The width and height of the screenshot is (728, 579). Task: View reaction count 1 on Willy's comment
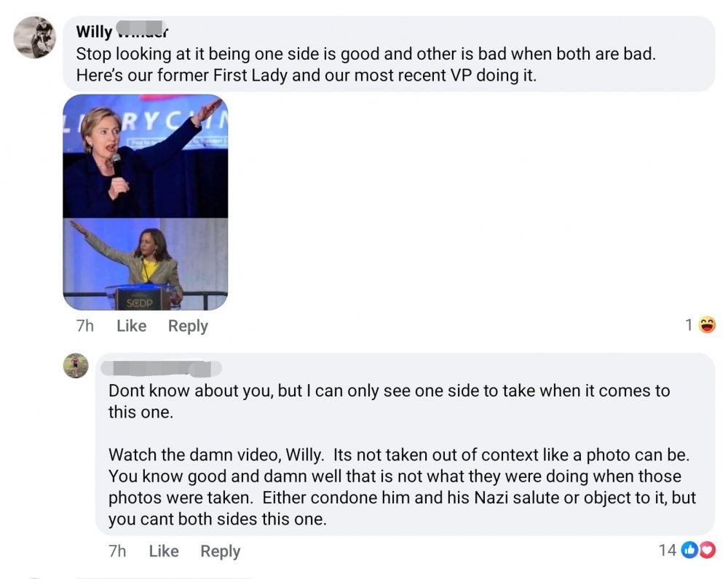click(689, 325)
